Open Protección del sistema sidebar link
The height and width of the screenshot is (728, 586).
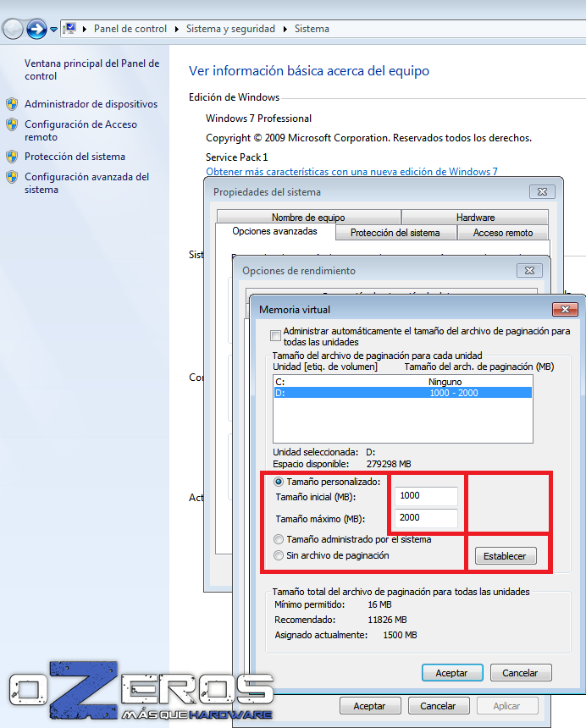[75, 157]
